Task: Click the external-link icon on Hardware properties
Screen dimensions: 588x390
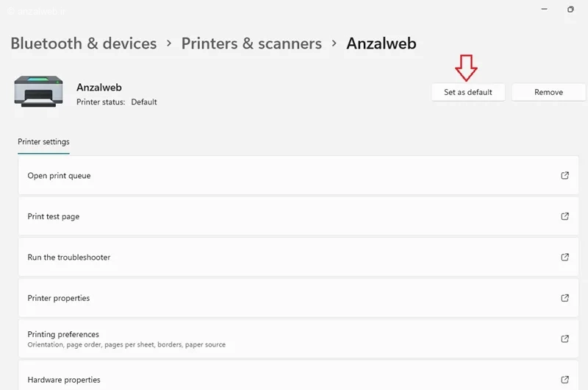Action: (564, 380)
